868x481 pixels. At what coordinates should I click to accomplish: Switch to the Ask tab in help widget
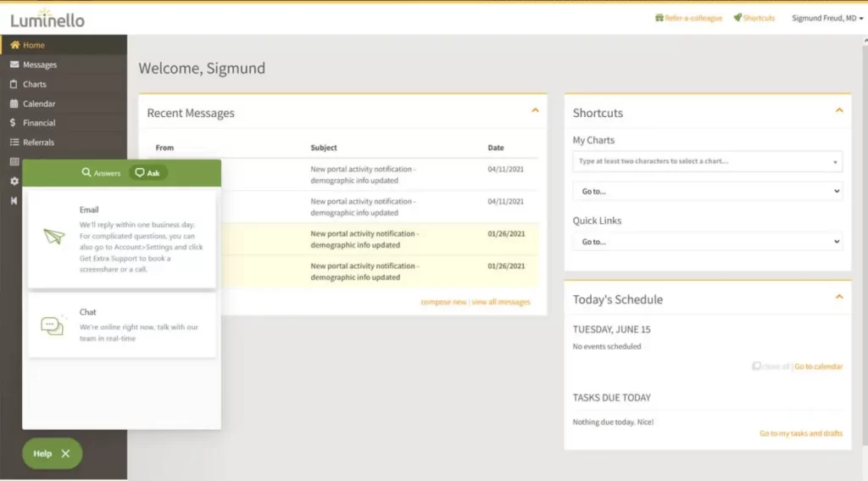147,173
